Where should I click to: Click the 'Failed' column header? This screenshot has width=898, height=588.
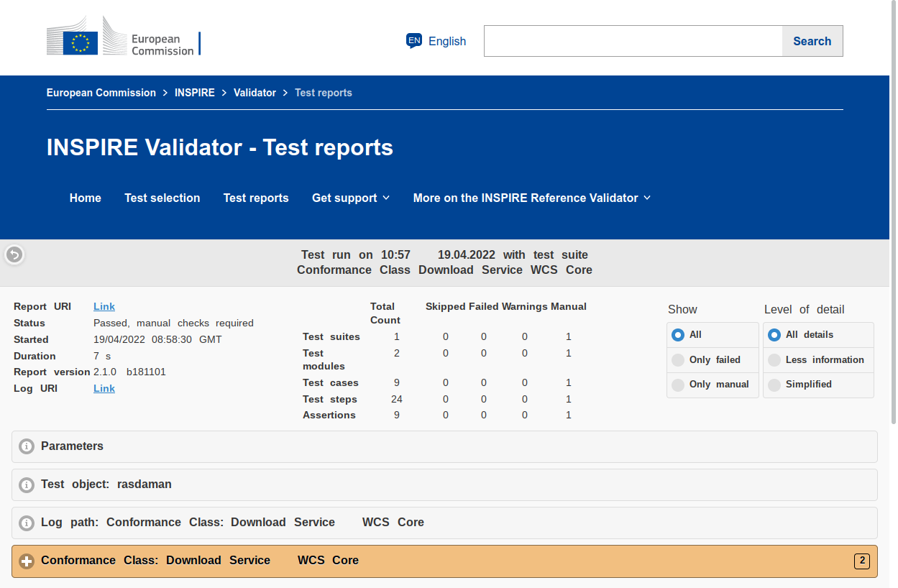coord(484,306)
